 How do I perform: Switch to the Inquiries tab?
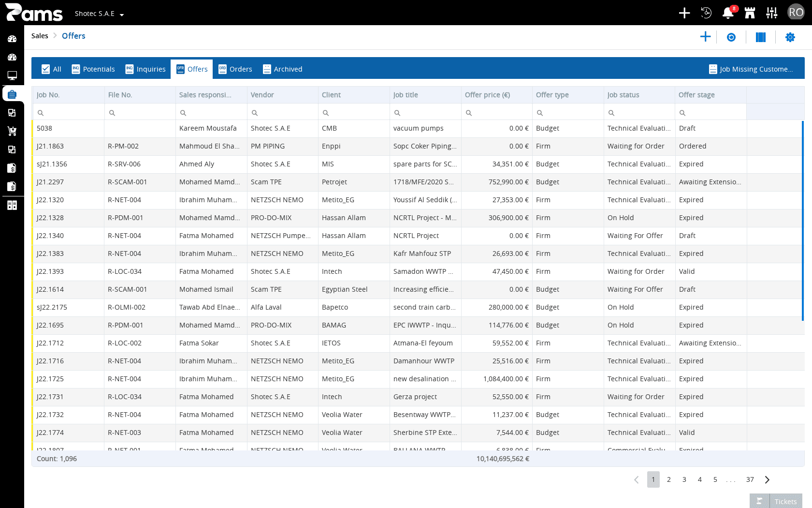(x=145, y=69)
